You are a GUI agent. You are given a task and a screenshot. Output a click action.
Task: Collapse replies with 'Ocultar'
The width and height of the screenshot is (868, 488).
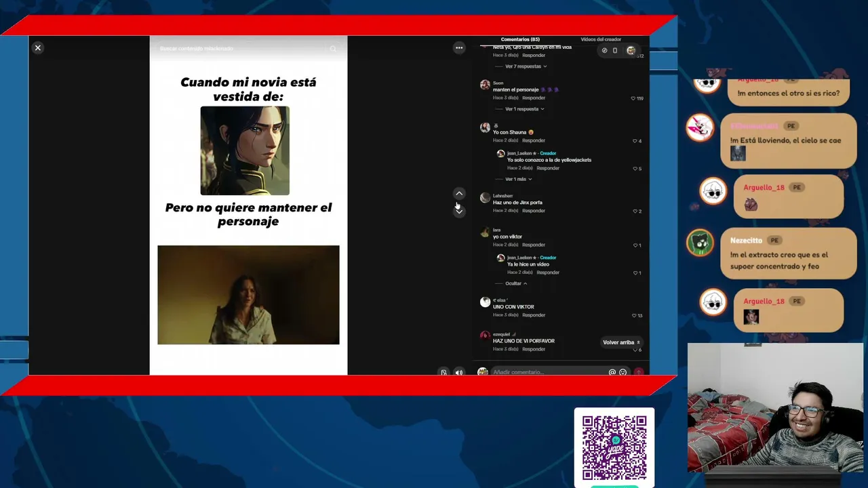point(516,283)
